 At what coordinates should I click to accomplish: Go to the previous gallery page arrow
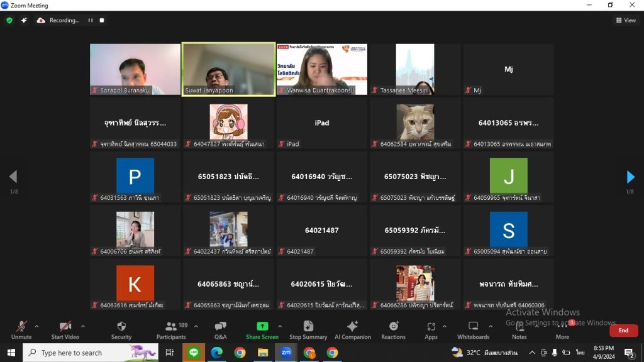(13, 177)
